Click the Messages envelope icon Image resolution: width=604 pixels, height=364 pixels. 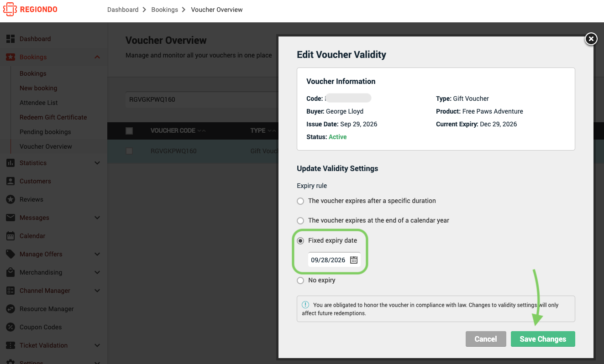coord(11,218)
